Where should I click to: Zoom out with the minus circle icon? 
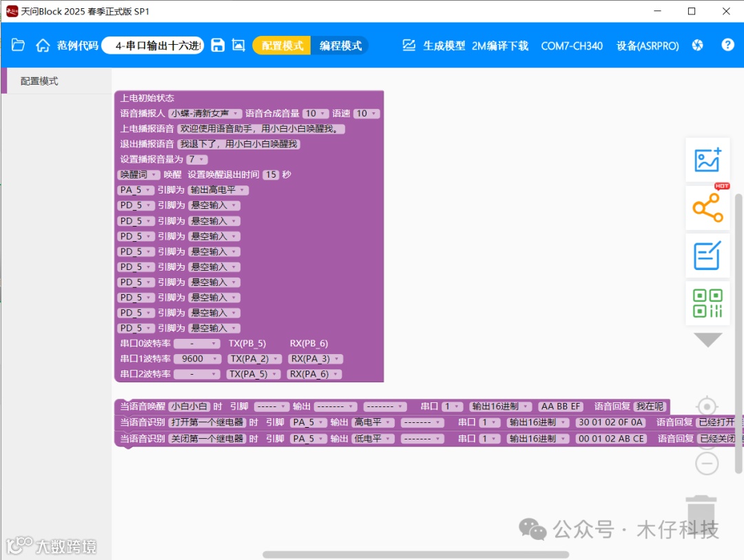tap(707, 463)
